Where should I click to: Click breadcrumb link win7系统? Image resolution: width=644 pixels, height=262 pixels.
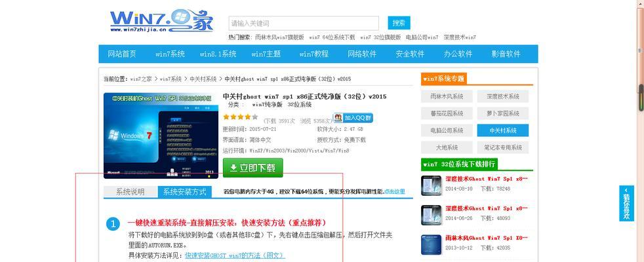[171, 79]
